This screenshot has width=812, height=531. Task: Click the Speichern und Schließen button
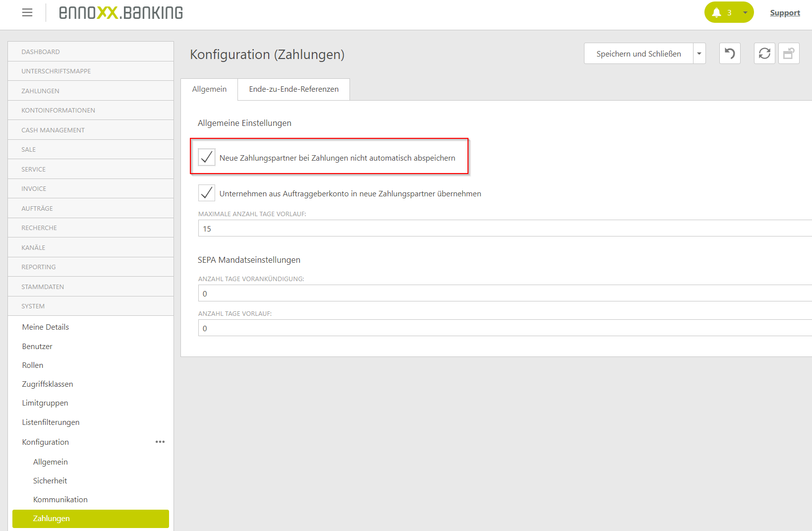pos(638,54)
